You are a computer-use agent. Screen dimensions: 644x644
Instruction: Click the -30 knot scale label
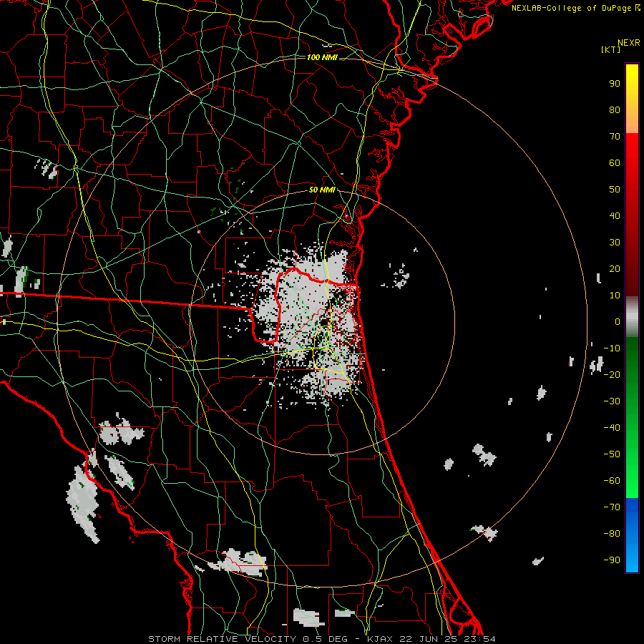tap(612, 401)
